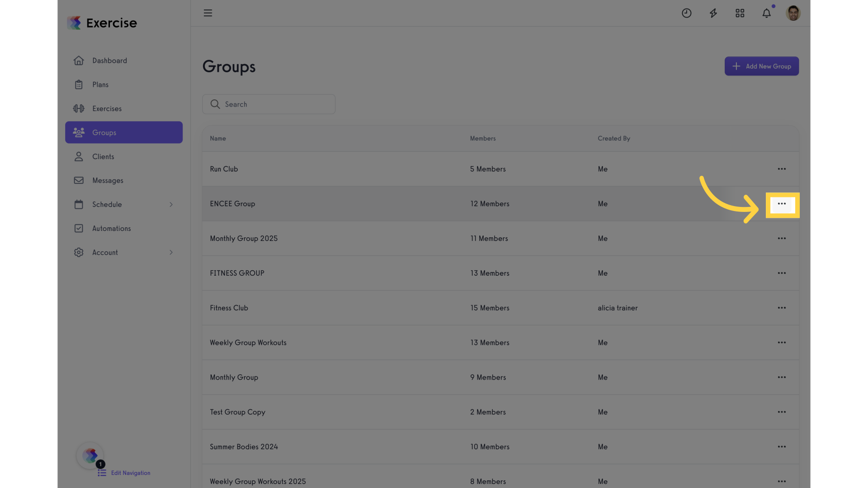This screenshot has width=868, height=488.
Task: Open three-dot menu for Weekly Group Workouts
Action: pyautogui.click(x=782, y=343)
